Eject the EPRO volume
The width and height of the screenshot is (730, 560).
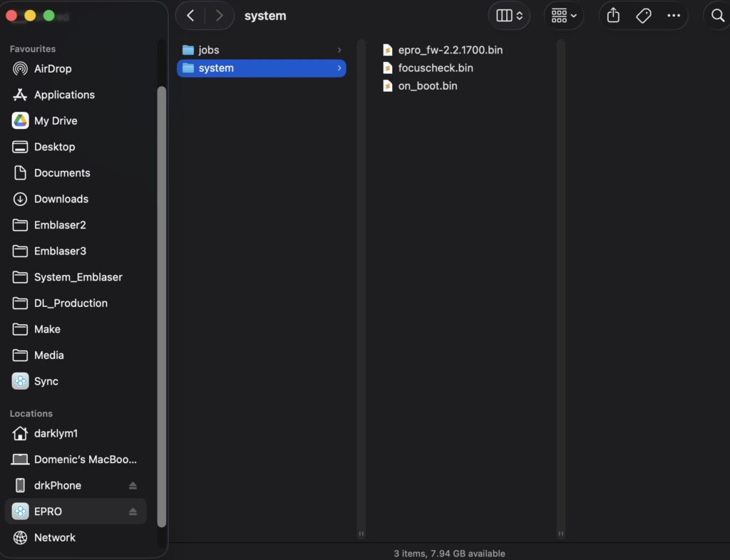pyautogui.click(x=133, y=512)
